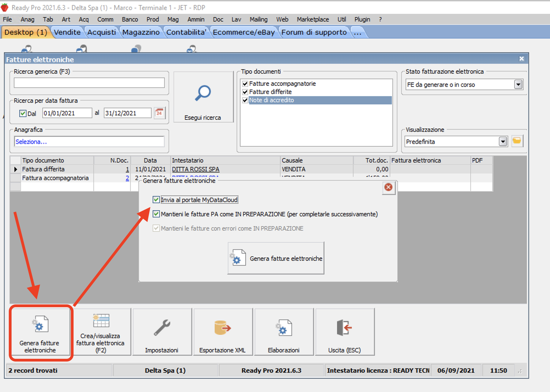Switch to the Vendite tab

tap(67, 32)
